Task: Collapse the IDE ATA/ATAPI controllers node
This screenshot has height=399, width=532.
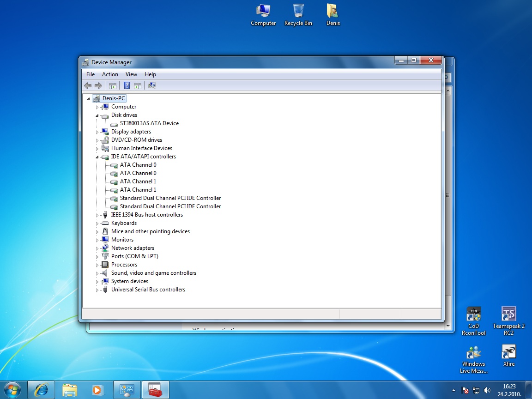Action: [x=97, y=157]
